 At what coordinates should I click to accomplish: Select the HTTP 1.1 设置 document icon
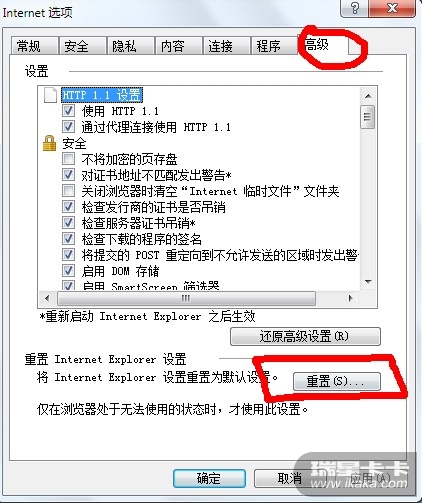pyautogui.click(x=50, y=95)
